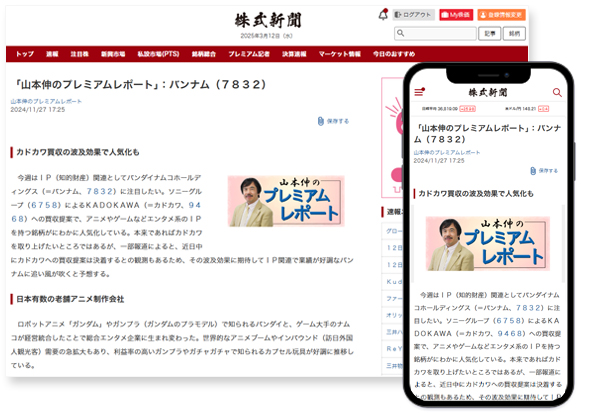Open the 注目株 navigation item
Image resolution: width=590 pixels, height=420 pixels.
click(79, 54)
